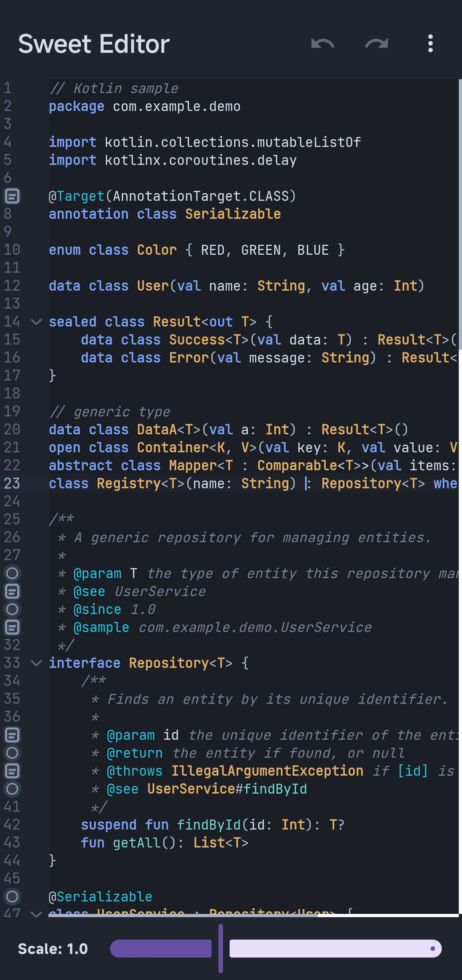Toggle circle marker beside @see UserService#findById
Image resolution: width=462 pixels, height=980 pixels.
coord(13,788)
